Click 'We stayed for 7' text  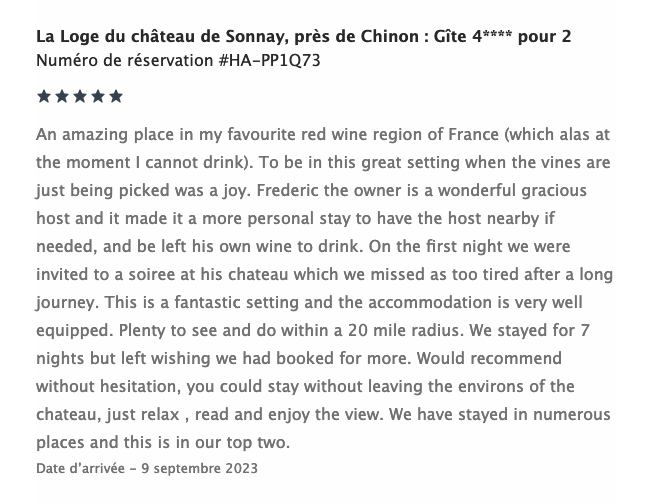tap(529, 330)
